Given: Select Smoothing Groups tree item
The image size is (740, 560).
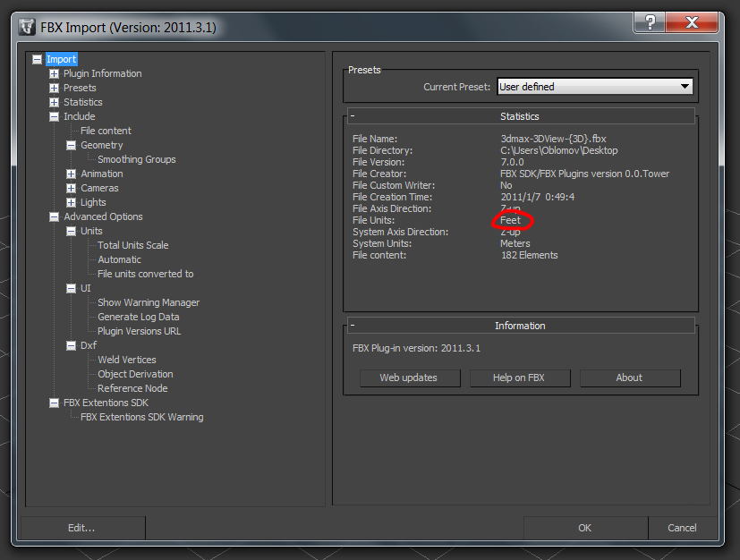Looking at the screenshot, I should tap(136, 159).
